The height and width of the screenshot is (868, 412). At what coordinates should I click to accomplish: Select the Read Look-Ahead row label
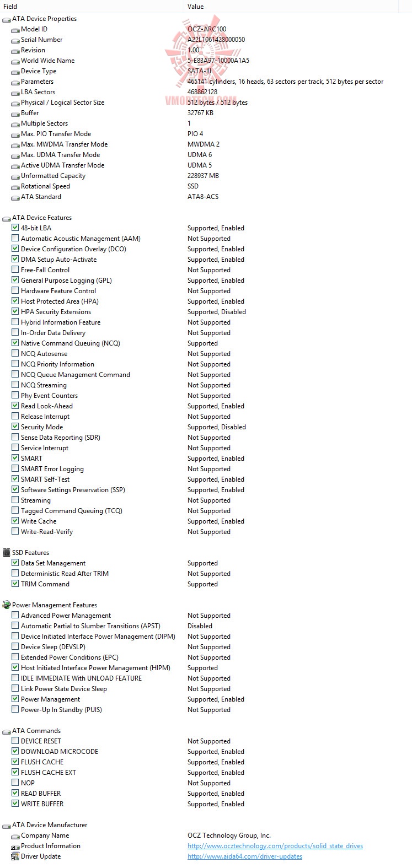coord(47,406)
